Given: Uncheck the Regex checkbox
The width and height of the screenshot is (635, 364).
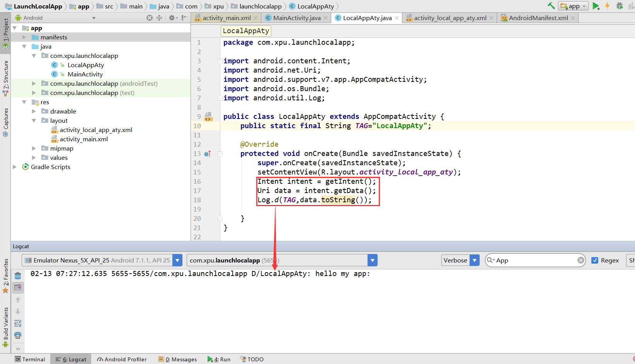Looking at the screenshot, I should pyautogui.click(x=595, y=260).
